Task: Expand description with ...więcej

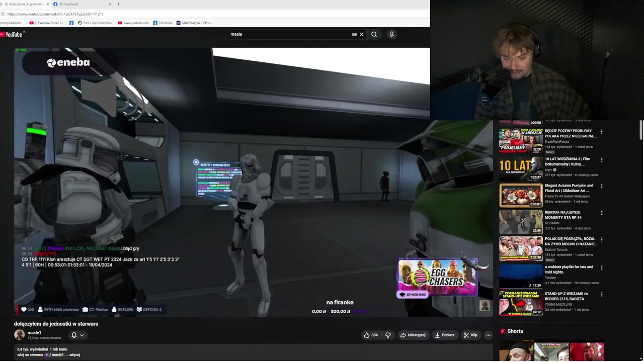Action: click(x=73, y=355)
